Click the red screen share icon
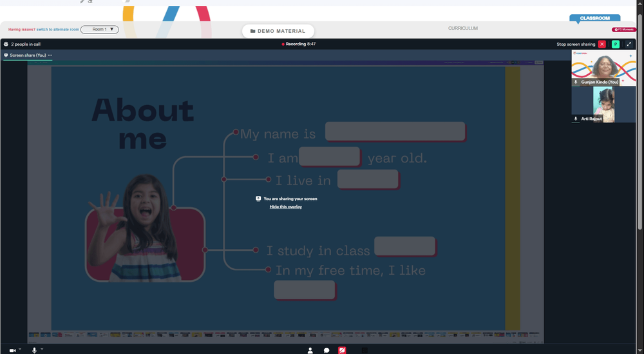The height and width of the screenshot is (354, 644). tap(342, 350)
